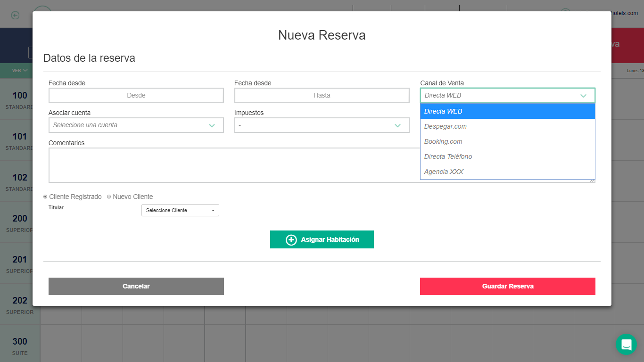The width and height of the screenshot is (644, 362).
Task: Click the green chat bubble icon
Action: [626, 344]
